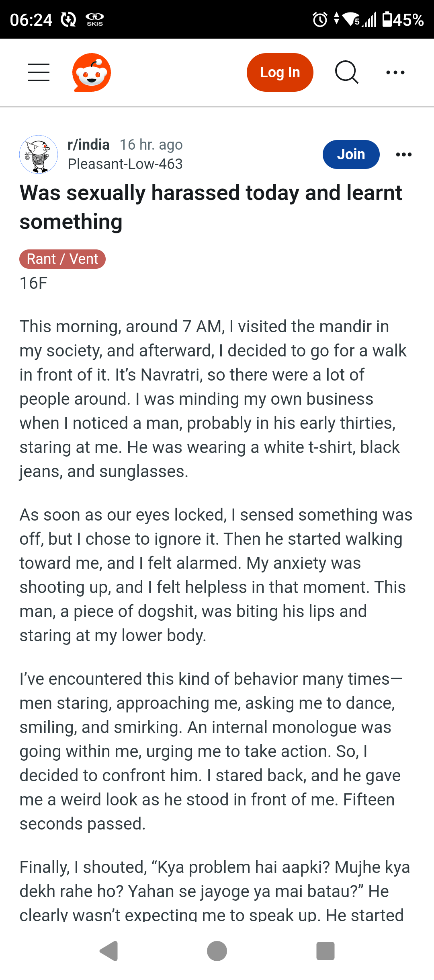Viewport: 434px width, 980px height.
Task: Open user Pleasant-Low-463 profile
Action: [x=125, y=164]
